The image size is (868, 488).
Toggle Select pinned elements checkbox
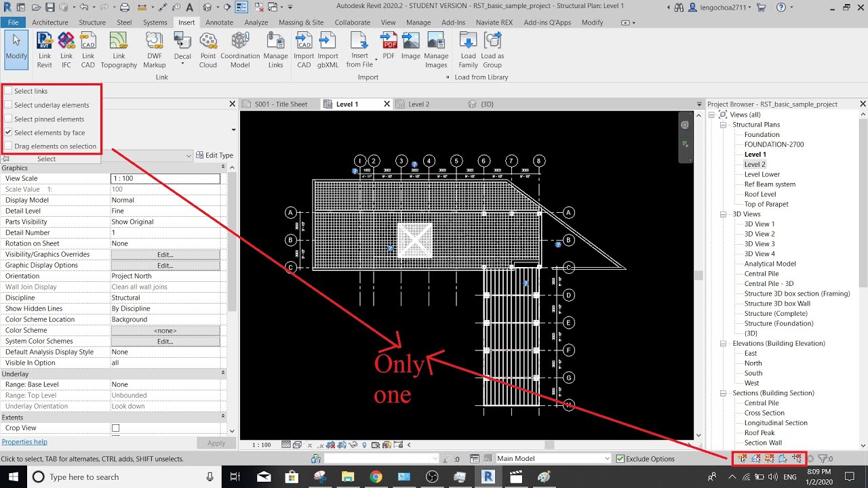[x=9, y=119]
